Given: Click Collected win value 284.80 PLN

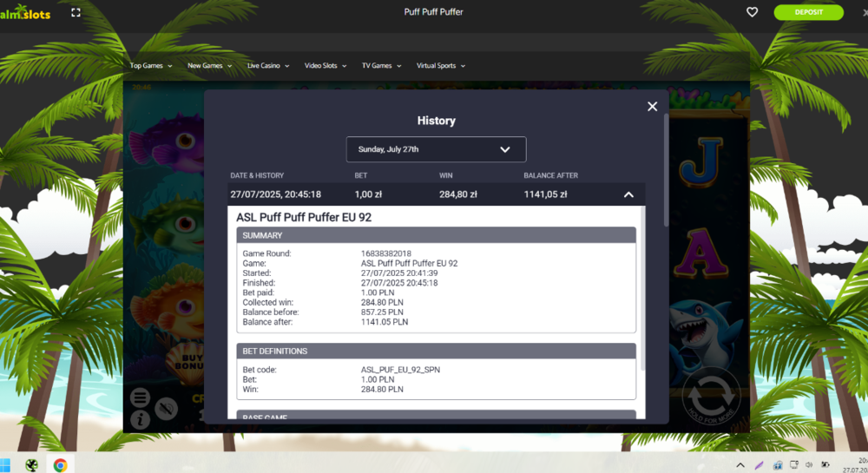Looking at the screenshot, I should pyautogui.click(x=382, y=303).
